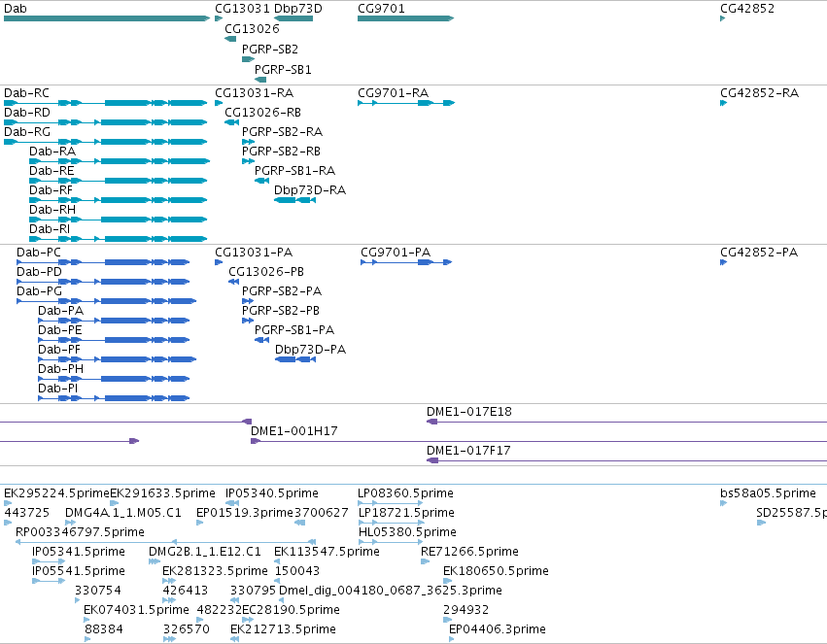Select the Dab-PI protein label
This screenshot has height=644, width=827.
pos(58,389)
